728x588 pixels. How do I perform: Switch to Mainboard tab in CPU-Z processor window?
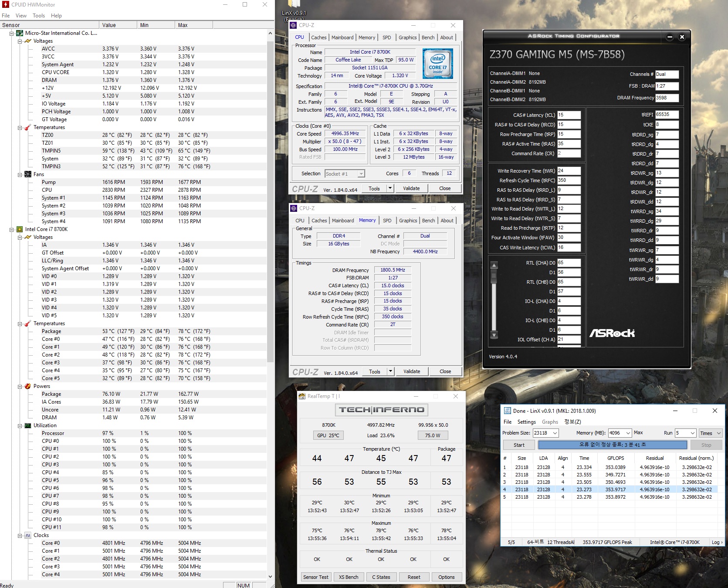point(342,37)
